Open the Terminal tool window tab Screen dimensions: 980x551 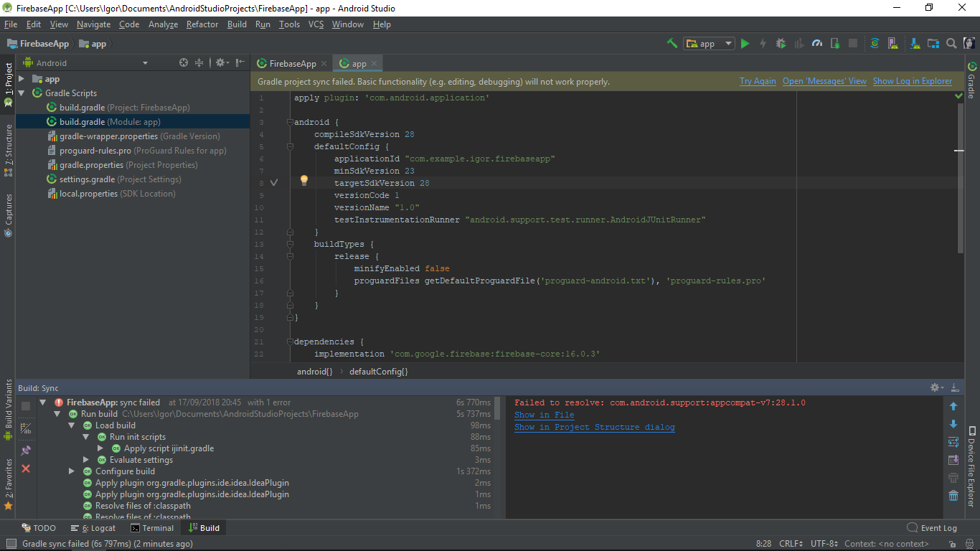click(x=152, y=528)
